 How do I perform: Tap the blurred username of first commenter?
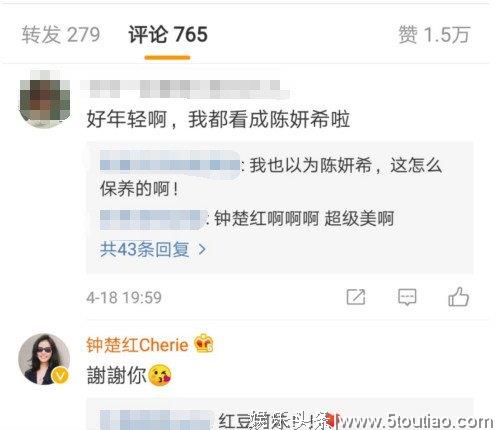coord(184,89)
